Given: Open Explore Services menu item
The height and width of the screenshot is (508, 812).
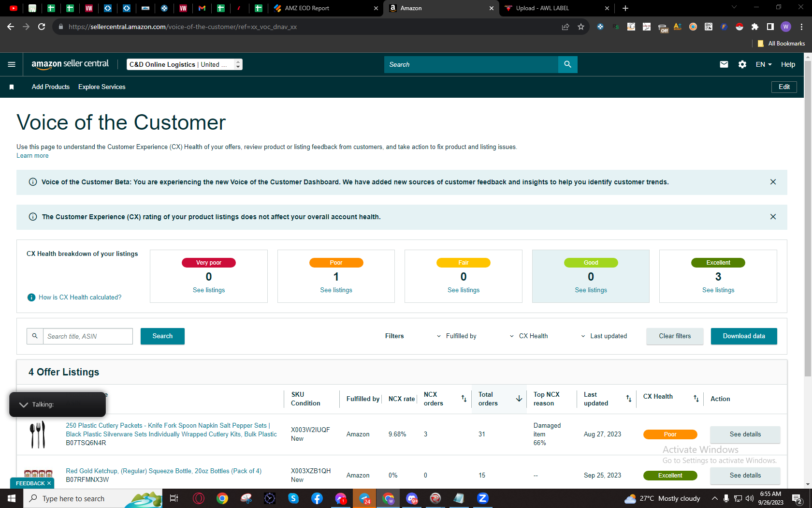Looking at the screenshot, I should [102, 87].
